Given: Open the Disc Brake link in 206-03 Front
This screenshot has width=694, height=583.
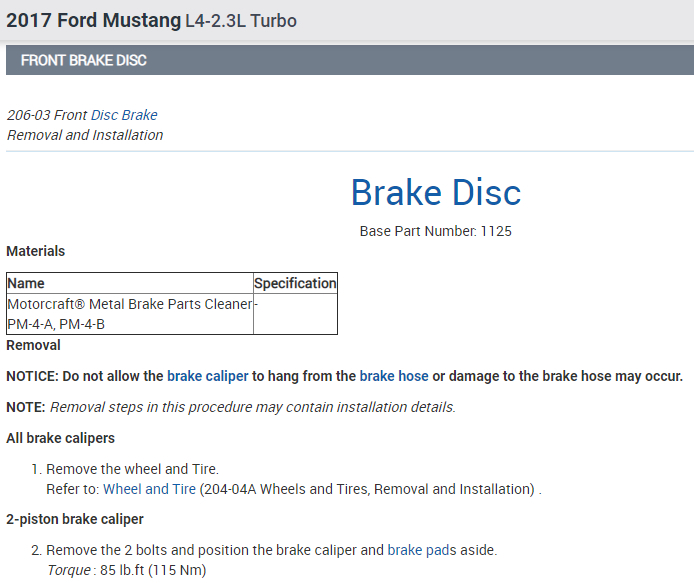Looking at the screenshot, I should (x=124, y=115).
